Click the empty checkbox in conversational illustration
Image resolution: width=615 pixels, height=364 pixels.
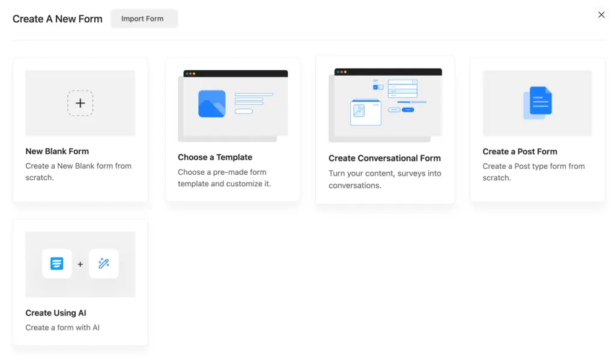pos(381,87)
